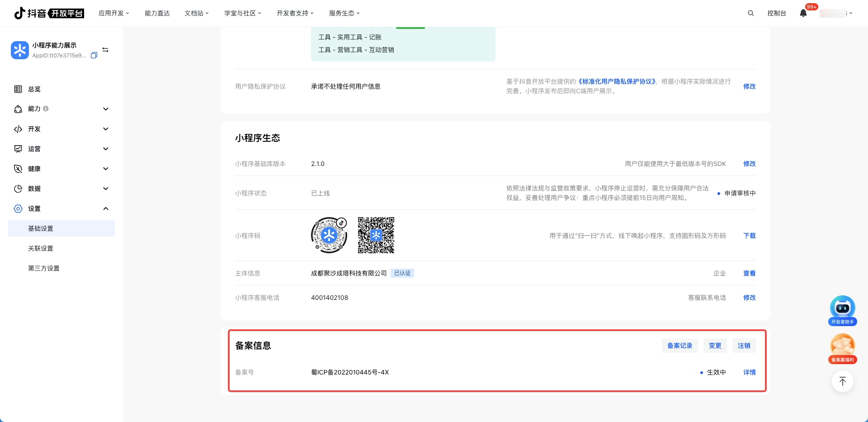
Task: Open the 开发者助手 robot assistant
Action: coord(842,310)
